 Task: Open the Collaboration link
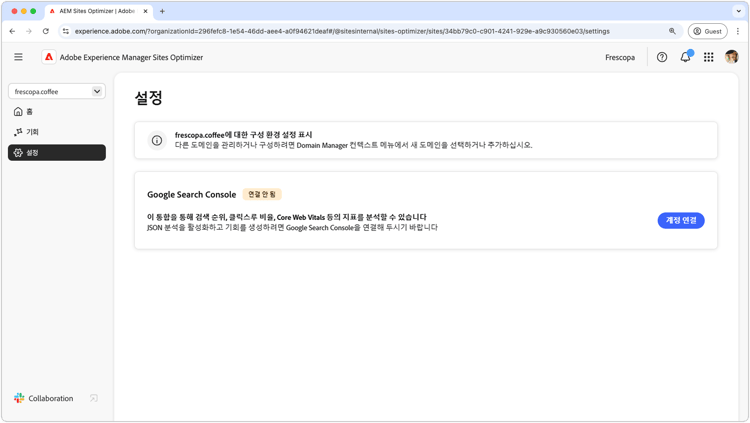point(51,398)
